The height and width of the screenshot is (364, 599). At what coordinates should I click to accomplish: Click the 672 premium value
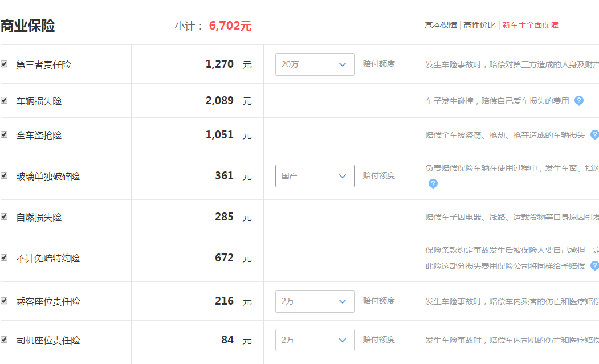pyautogui.click(x=224, y=257)
